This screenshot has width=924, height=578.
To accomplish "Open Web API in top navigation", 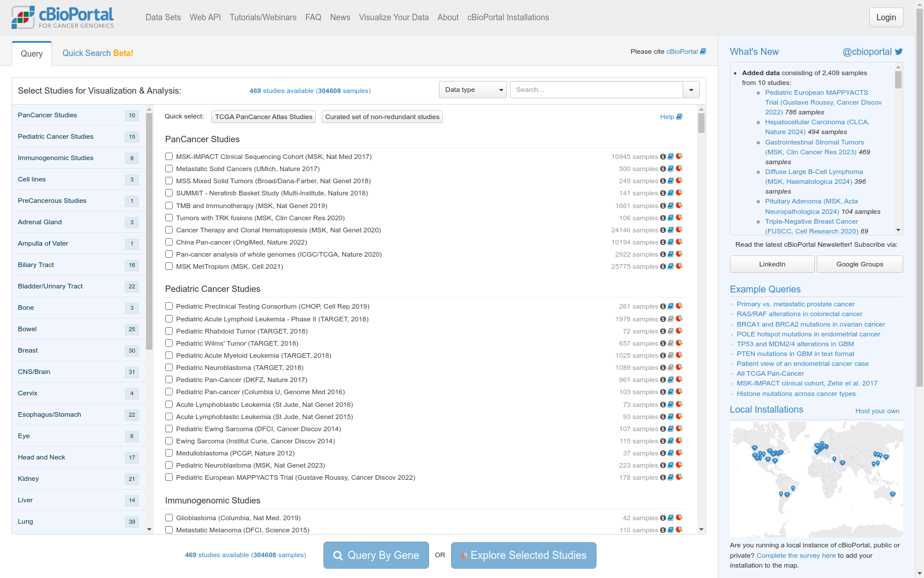I will (205, 17).
